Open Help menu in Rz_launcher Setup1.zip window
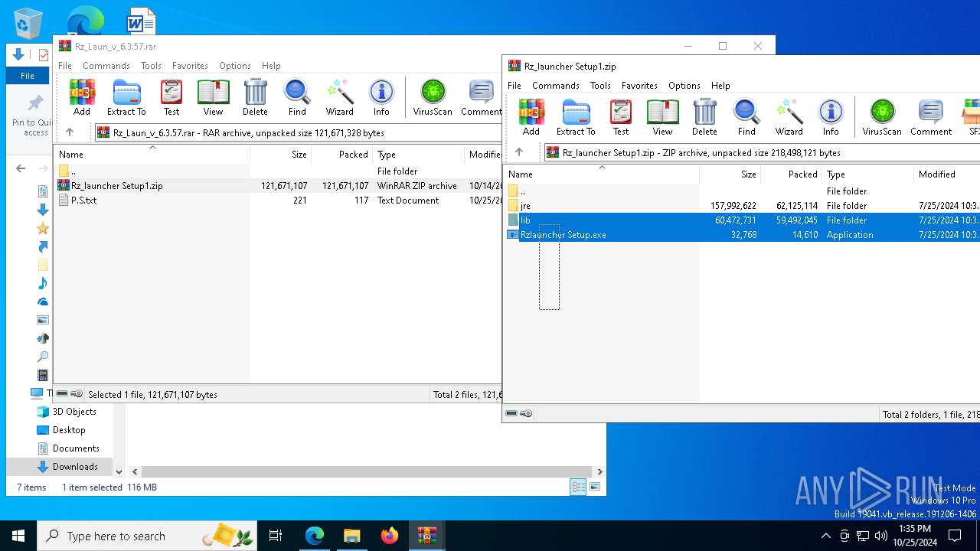This screenshot has width=980, height=551. click(x=720, y=86)
